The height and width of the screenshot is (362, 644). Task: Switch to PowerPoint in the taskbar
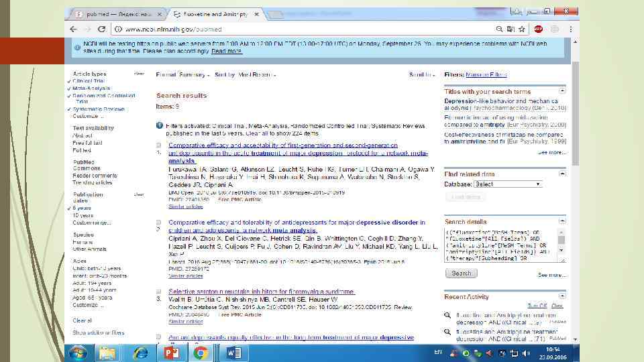[x=171, y=353]
